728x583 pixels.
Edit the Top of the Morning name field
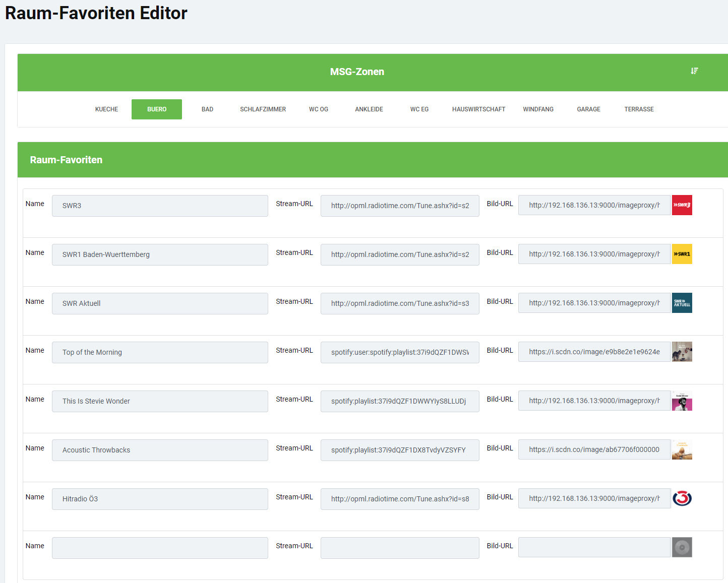click(x=160, y=352)
